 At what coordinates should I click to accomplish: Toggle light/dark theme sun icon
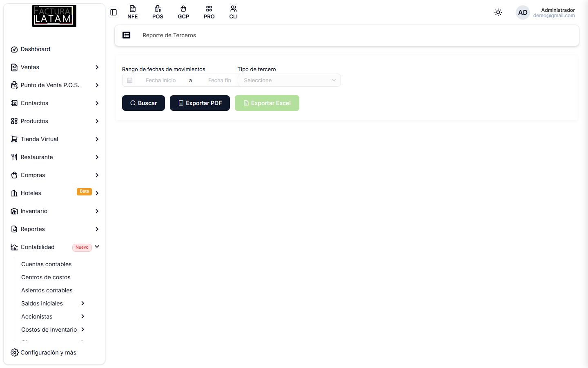[498, 12]
